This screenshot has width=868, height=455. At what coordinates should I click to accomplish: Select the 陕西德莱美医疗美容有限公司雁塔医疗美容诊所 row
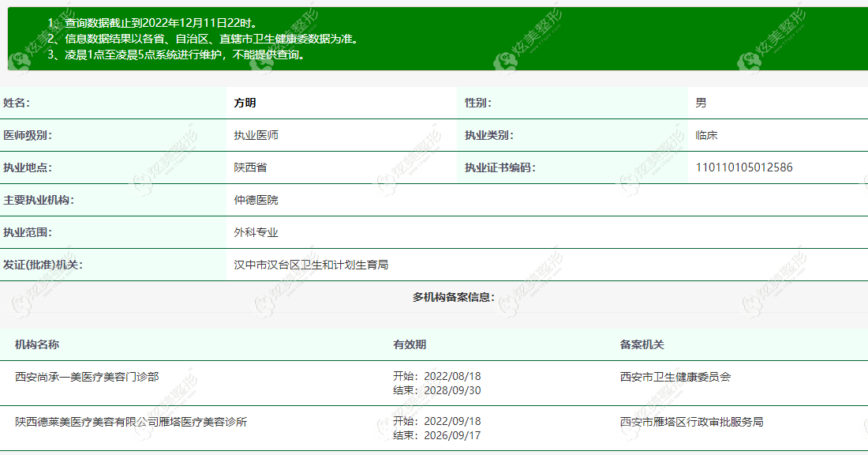point(434,428)
